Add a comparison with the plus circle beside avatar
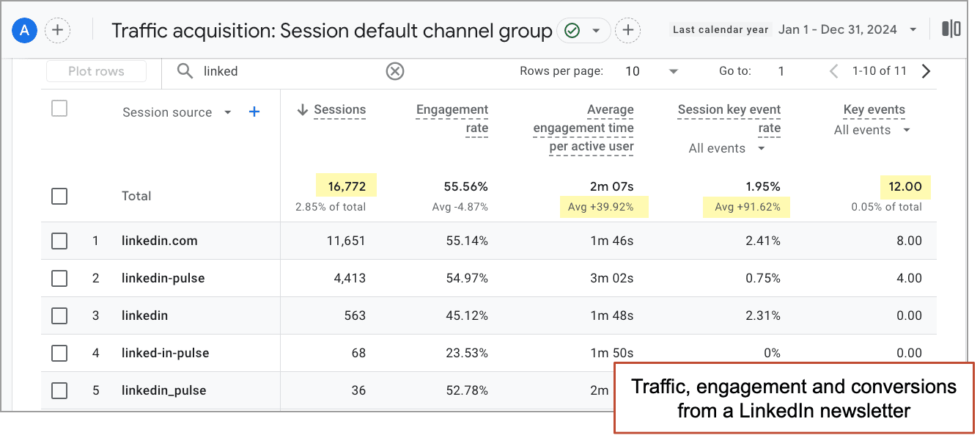Screen dimensions: 980x438 click(x=57, y=30)
